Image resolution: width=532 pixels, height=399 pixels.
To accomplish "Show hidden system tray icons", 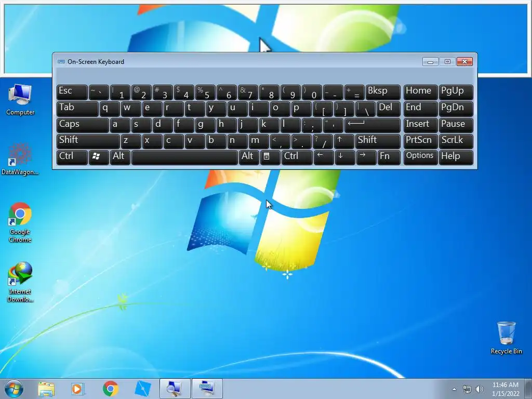I will 454,389.
